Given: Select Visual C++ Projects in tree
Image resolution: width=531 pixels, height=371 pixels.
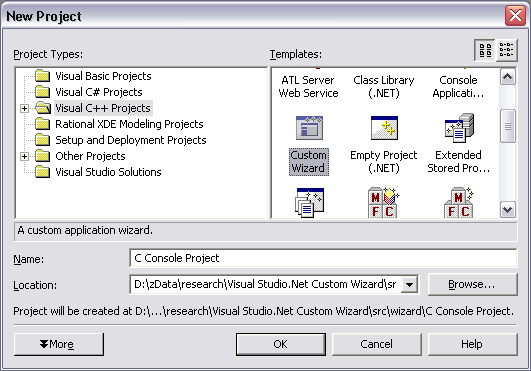Looking at the screenshot, I should pyautogui.click(x=103, y=108).
